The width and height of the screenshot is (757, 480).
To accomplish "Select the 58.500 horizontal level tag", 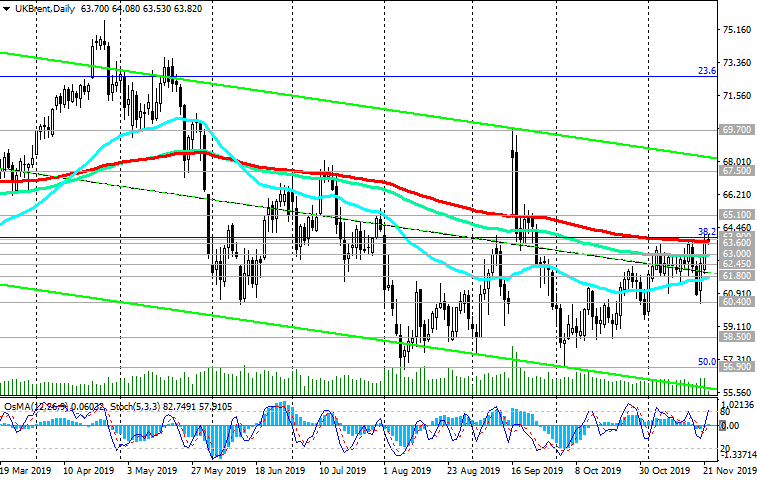I will 736,337.
